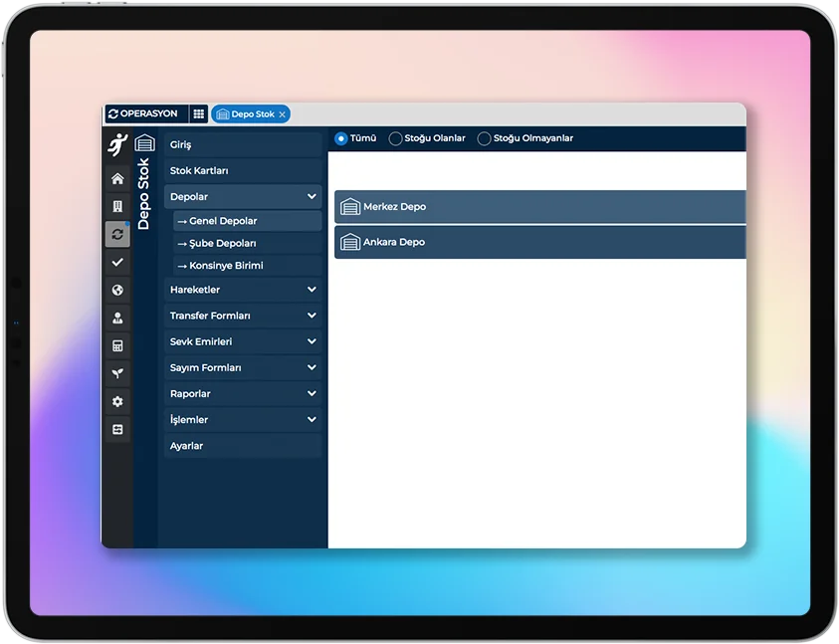The width and height of the screenshot is (839, 644).
Task: Switch to the Depo Stok tab
Action: (250, 114)
